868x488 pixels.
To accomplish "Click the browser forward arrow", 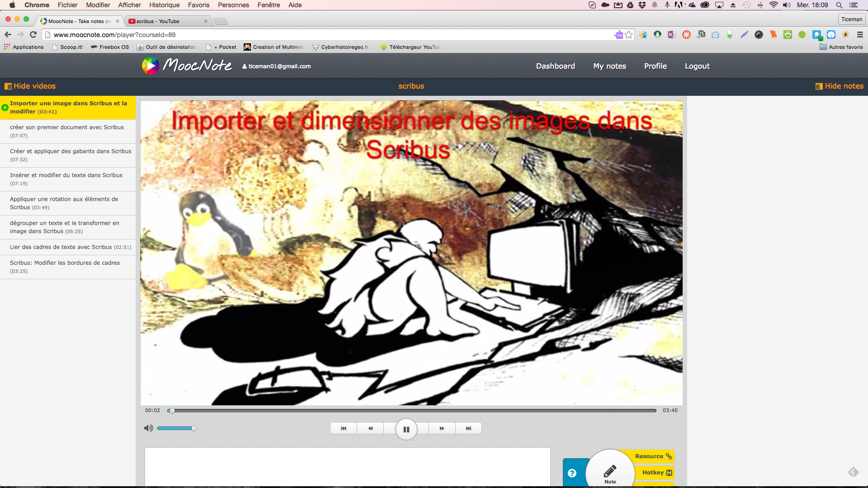I will (20, 35).
